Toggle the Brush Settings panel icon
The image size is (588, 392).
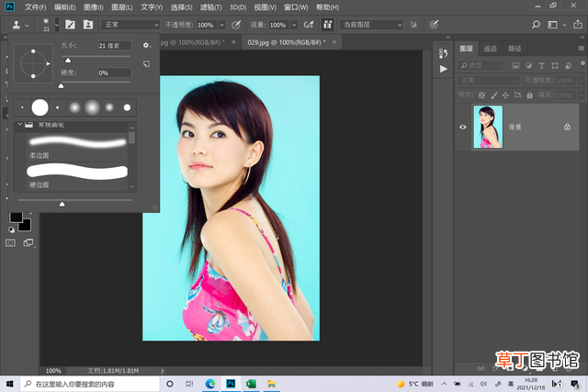[x=70, y=25]
